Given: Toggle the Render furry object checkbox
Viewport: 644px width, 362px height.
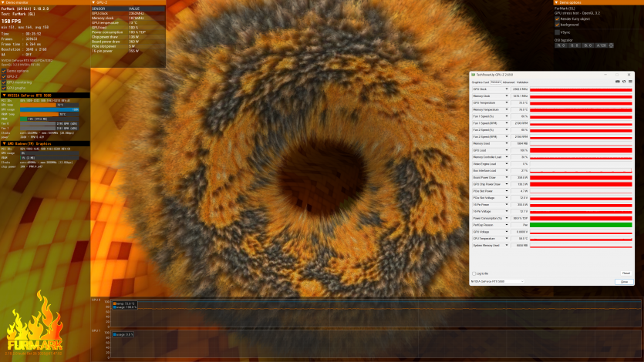Looking at the screenshot, I should coord(558,18).
